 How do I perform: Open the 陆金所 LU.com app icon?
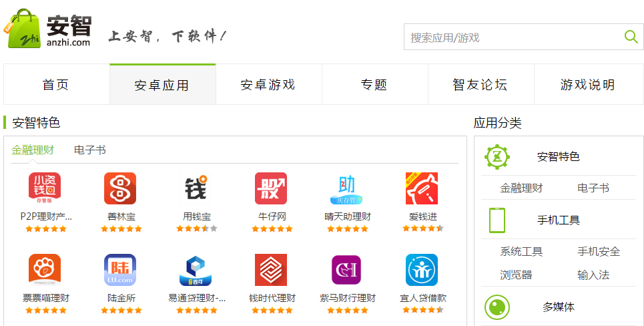(120, 270)
